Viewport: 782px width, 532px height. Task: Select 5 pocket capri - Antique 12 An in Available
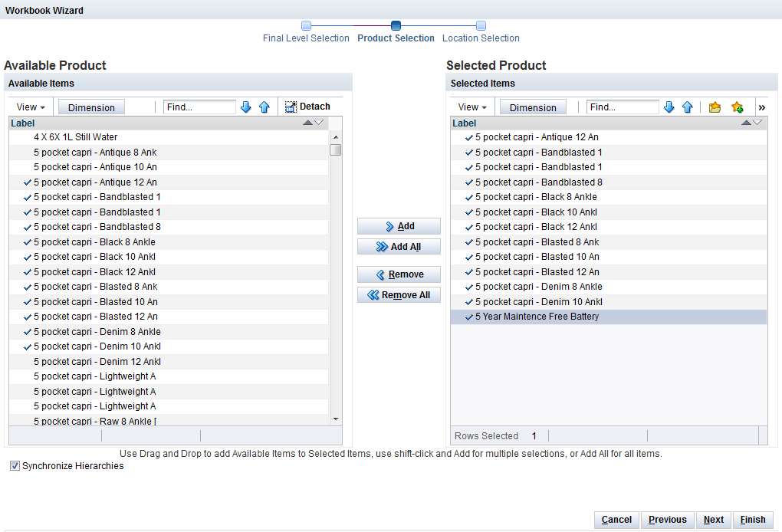pos(169,182)
